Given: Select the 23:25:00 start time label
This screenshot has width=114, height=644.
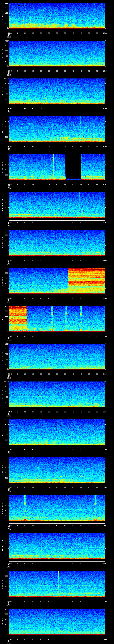Looking at the screenshot, I should [x=9, y=450].
